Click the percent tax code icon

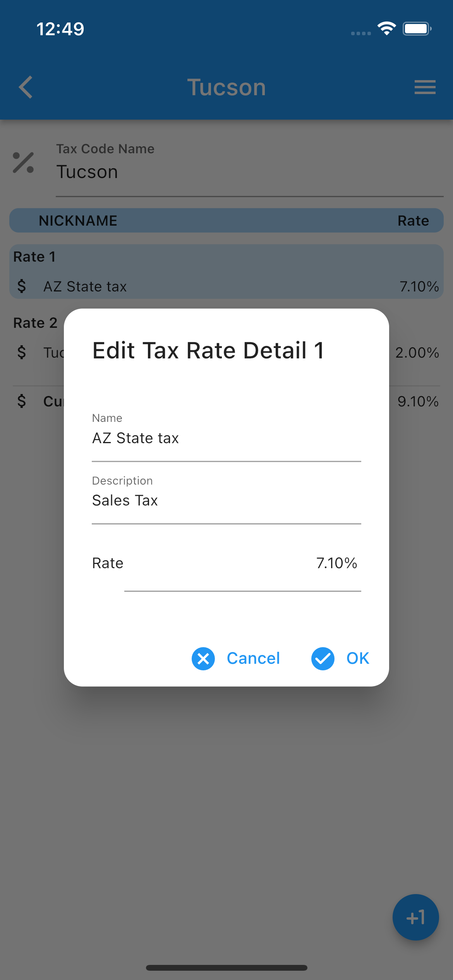coord(23,163)
